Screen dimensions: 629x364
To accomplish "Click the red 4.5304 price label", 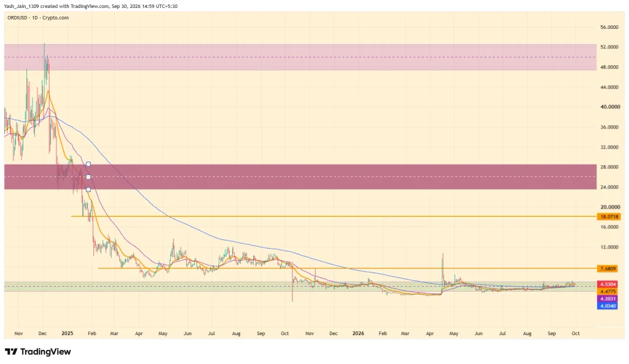I will pyautogui.click(x=608, y=285).
